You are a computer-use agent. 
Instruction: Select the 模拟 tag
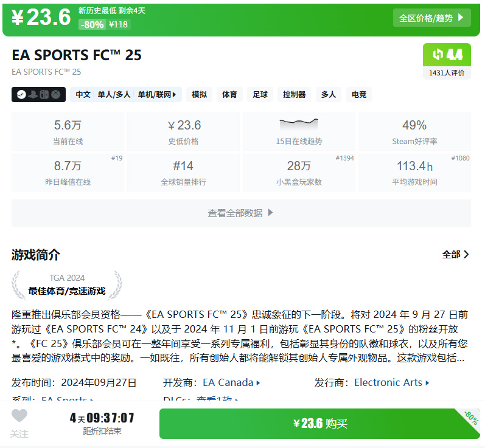[199, 95]
